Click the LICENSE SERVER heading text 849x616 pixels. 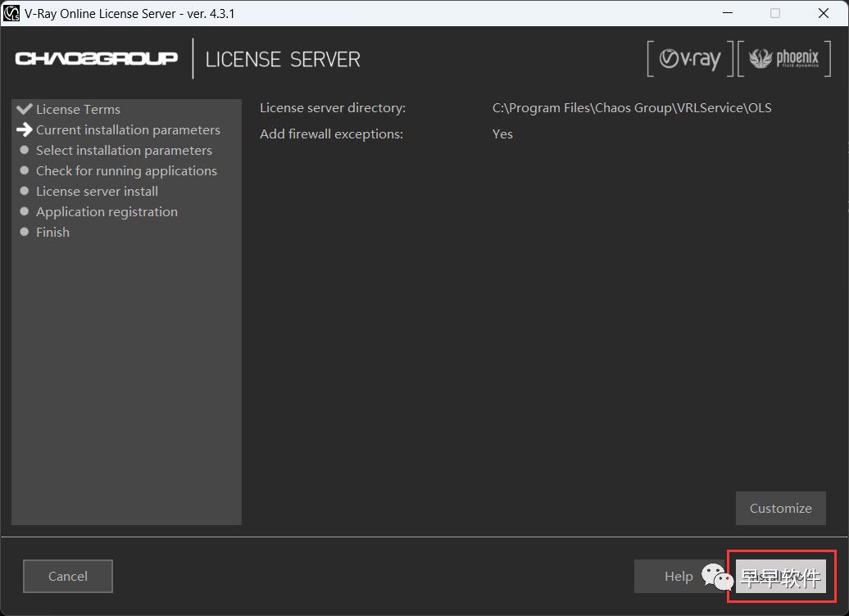[283, 60]
